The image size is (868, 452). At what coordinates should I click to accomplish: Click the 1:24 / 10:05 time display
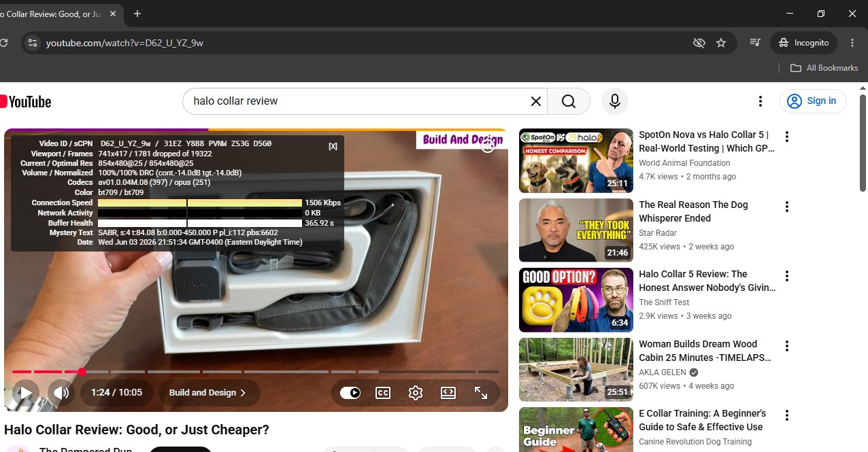(116, 392)
